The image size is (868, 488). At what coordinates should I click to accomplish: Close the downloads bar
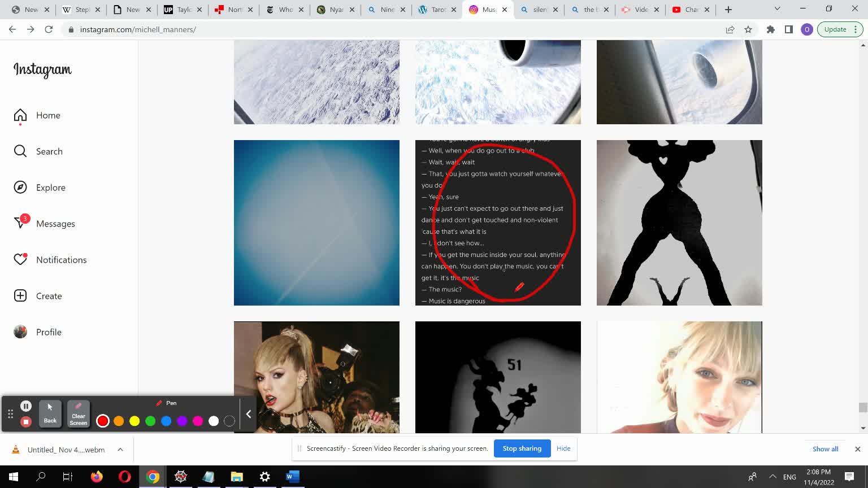[x=857, y=449]
